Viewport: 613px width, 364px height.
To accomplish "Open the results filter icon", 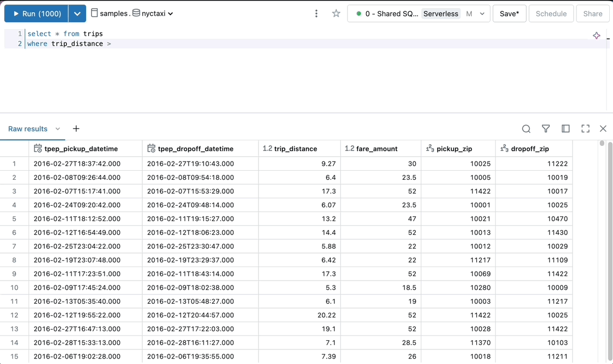I will tap(546, 129).
